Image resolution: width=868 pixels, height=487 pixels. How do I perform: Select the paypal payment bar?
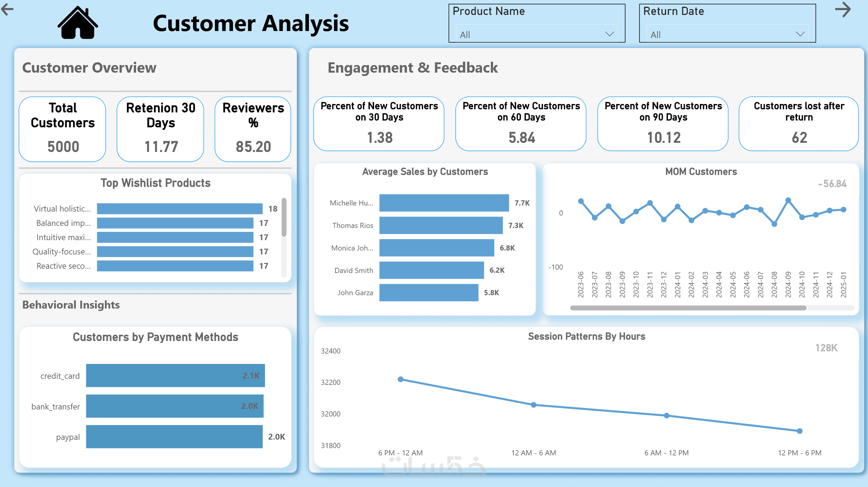point(174,437)
